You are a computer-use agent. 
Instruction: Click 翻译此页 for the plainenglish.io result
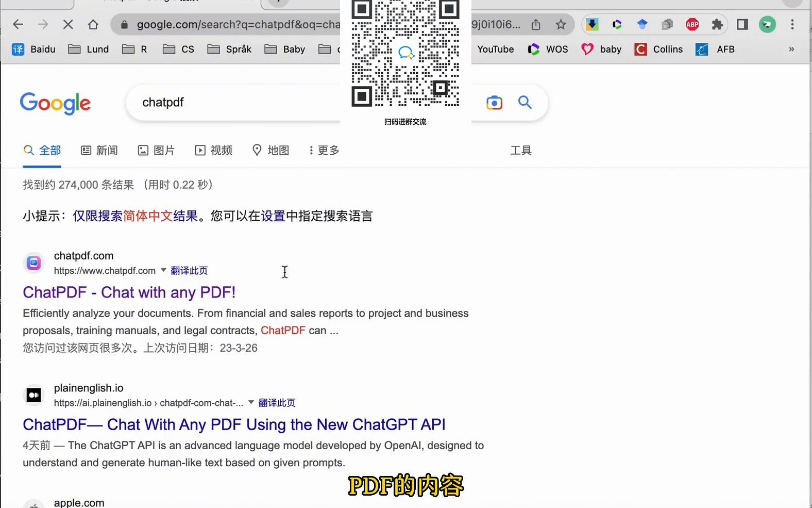point(277,402)
